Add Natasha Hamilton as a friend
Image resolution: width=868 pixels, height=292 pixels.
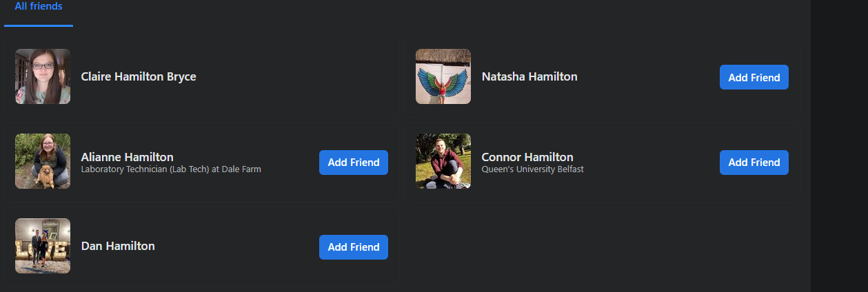coord(754,77)
